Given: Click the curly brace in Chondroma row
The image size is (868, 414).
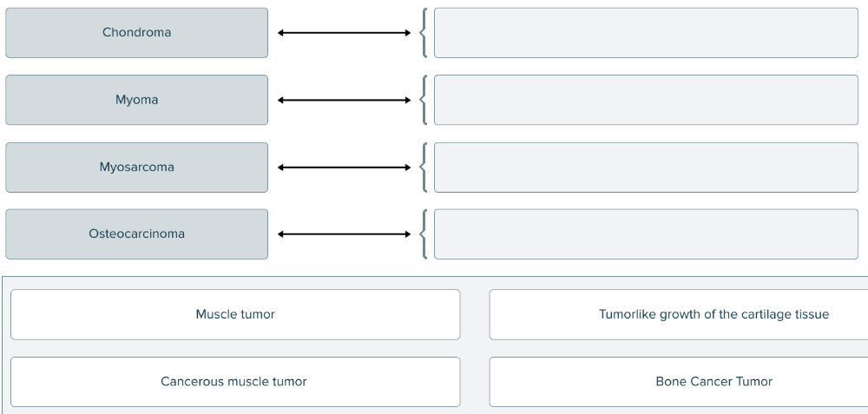Looking at the screenshot, I should pos(423,33).
